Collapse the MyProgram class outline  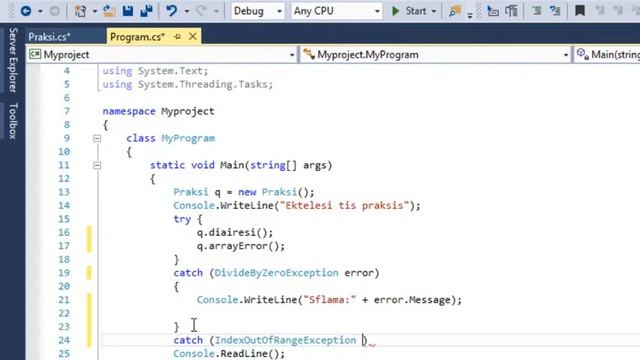click(97, 138)
